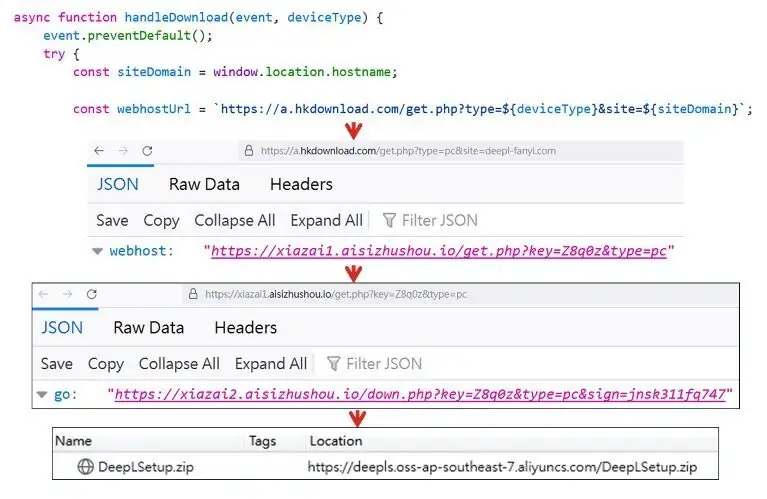
Task: Sort by Tags column header
Action: click(262, 441)
